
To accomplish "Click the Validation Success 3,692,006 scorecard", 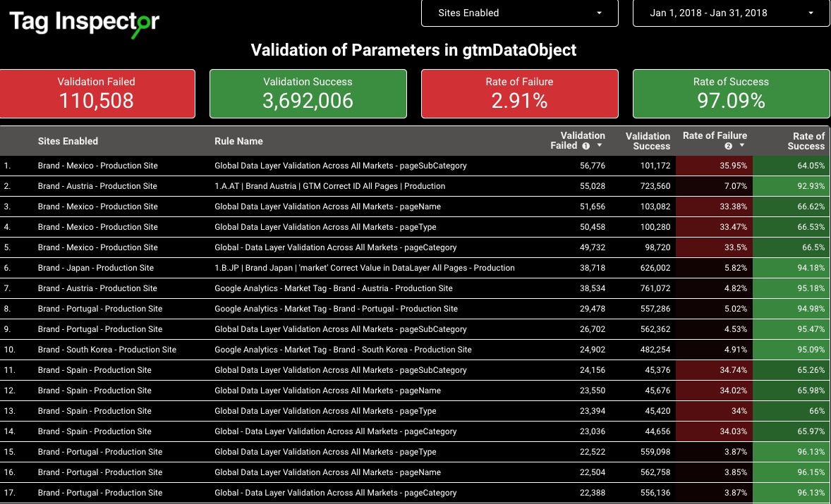I will [x=308, y=94].
